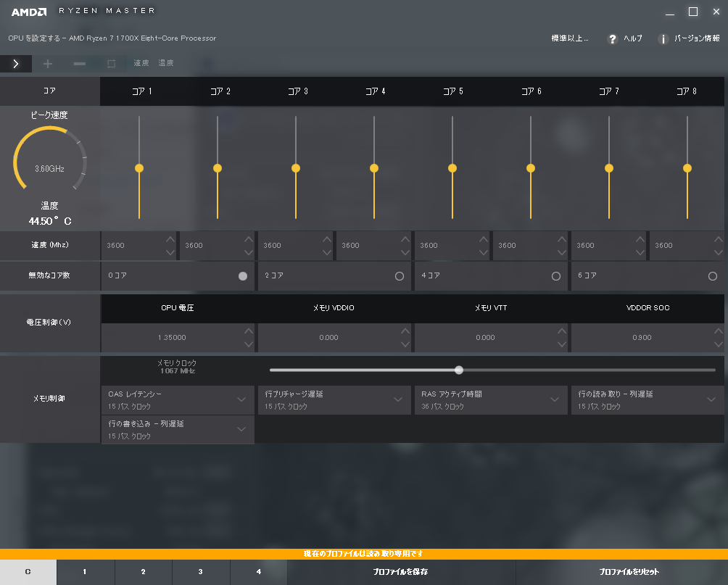Click the プロファイルを保存 button

(401, 572)
